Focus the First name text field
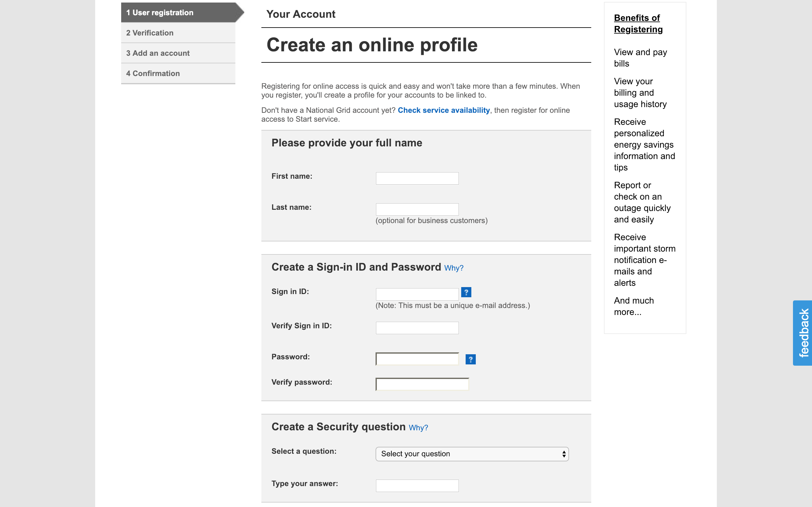The width and height of the screenshot is (812, 507). [417, 178]
